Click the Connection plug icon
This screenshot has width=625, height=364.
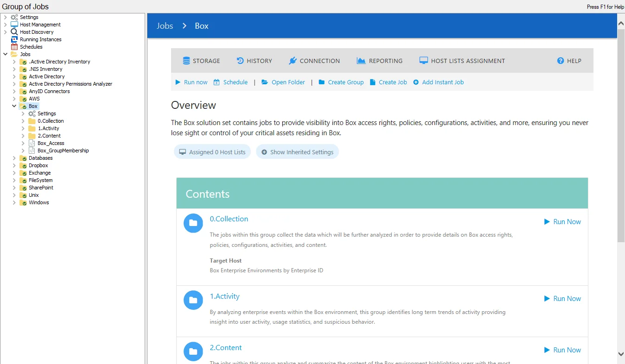293,61
